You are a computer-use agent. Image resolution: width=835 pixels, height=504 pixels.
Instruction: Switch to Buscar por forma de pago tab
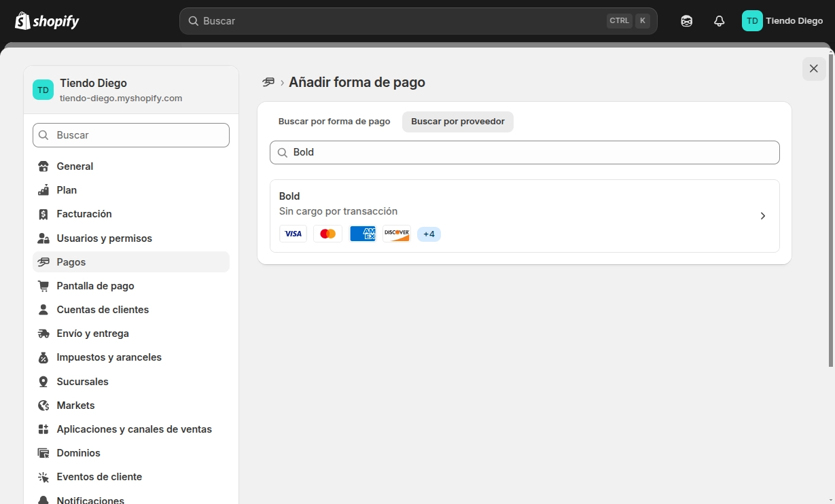click(x=334, y=122)
